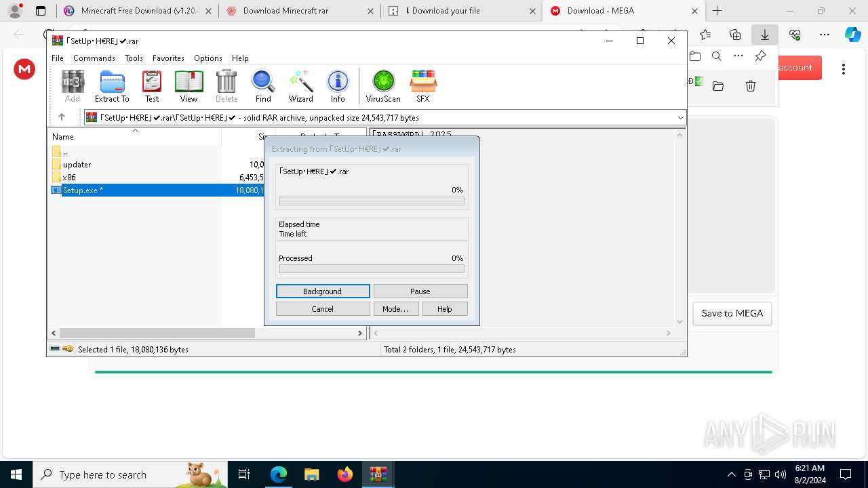Image resolution: width=868 pixels, height=488 pixels.
Task: Cancel the extraction
Action: [323, 309]
